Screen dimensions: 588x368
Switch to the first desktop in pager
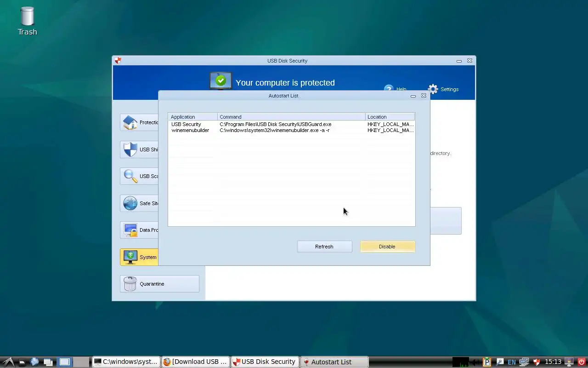65,362
